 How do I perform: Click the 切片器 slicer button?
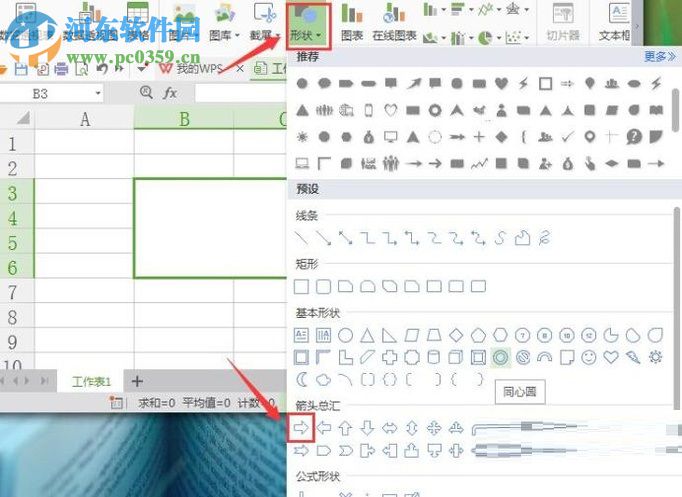click(x=563, y=23)
